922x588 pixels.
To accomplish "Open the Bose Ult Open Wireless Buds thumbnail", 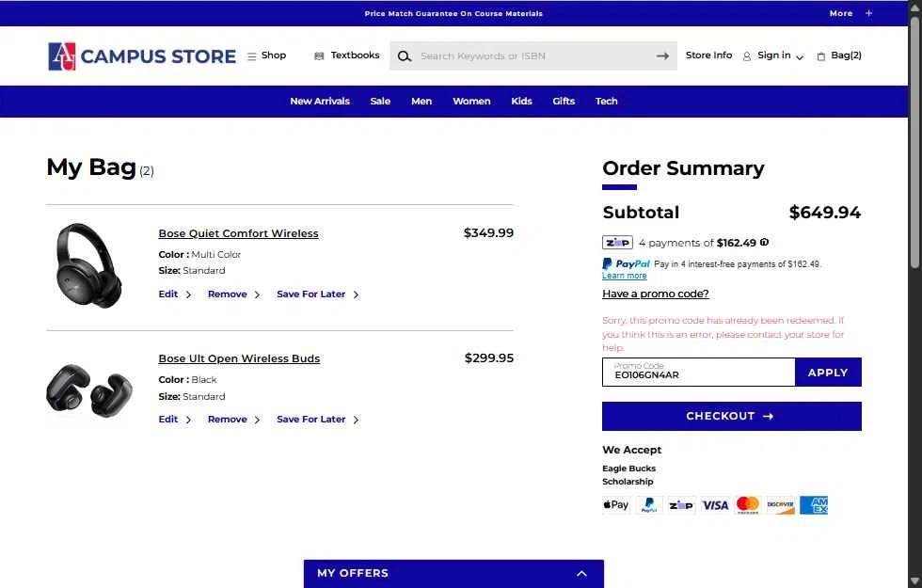I will tap(89, 390).
